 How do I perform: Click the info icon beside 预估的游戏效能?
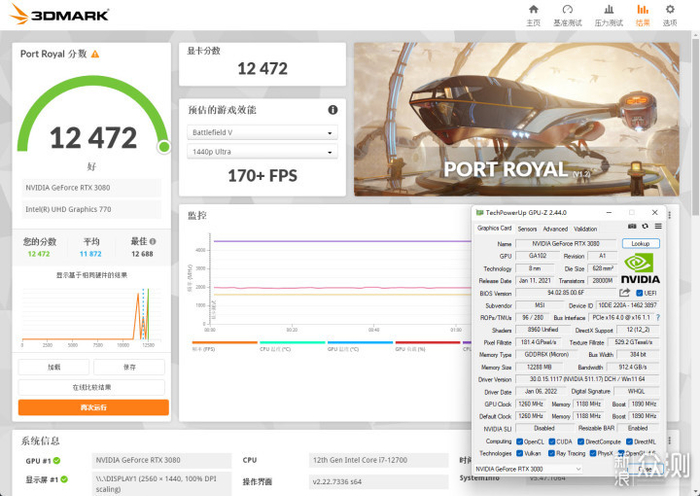332,110
